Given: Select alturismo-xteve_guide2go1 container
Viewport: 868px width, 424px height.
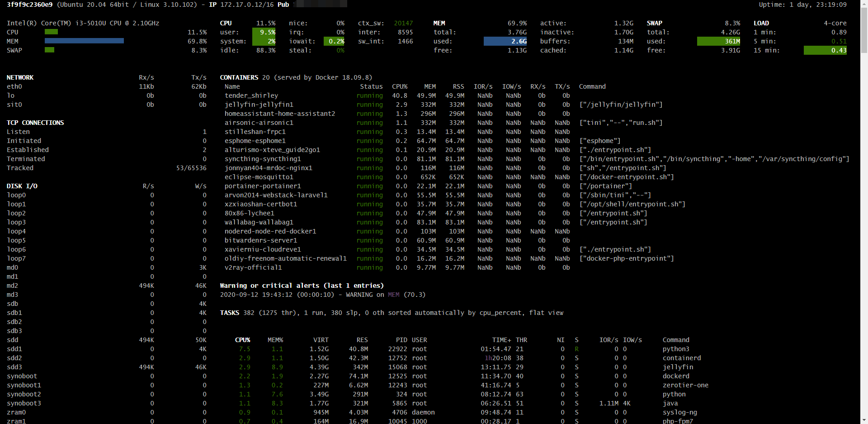Looking at the screenshot, I should point(272,150).
